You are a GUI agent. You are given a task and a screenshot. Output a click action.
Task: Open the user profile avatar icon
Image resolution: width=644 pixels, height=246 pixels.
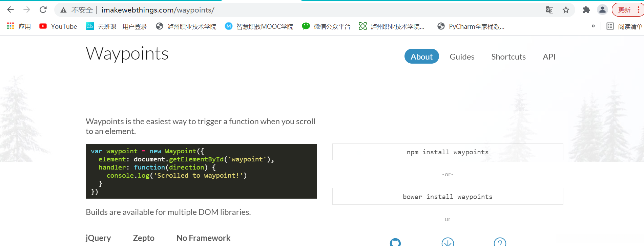602,10
